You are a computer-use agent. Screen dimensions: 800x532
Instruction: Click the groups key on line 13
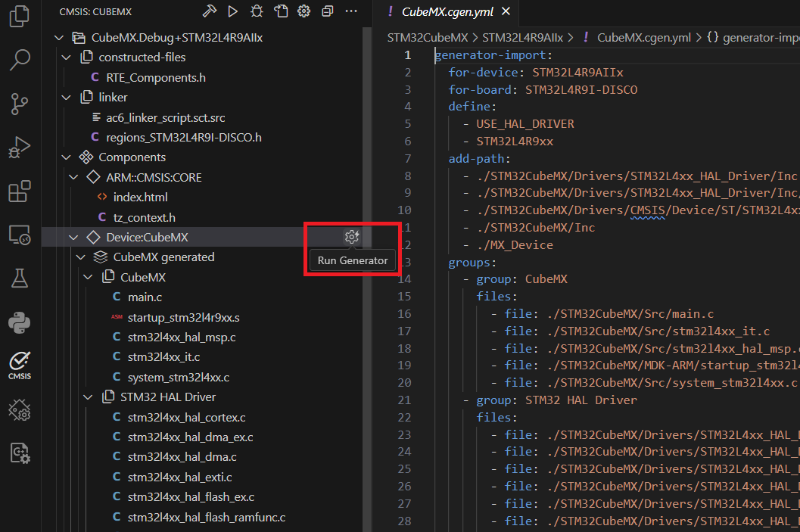[469, 263]
